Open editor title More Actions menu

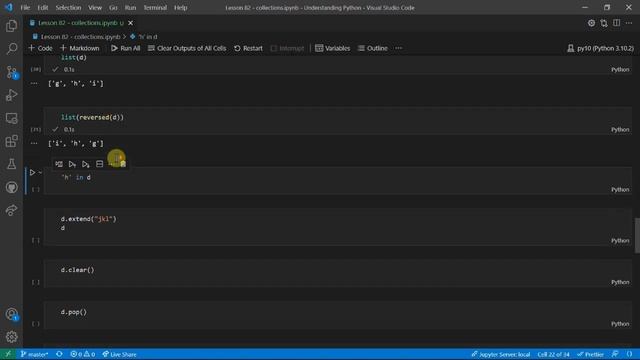click(x=629, y=23)
